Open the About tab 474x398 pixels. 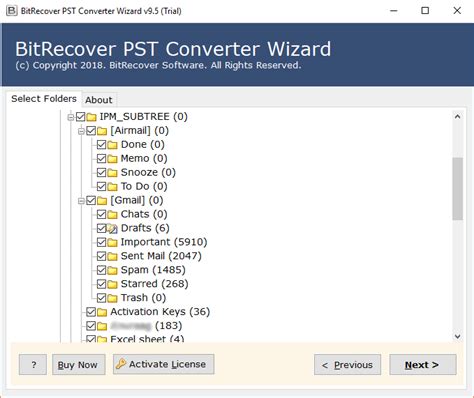point(99,100)
